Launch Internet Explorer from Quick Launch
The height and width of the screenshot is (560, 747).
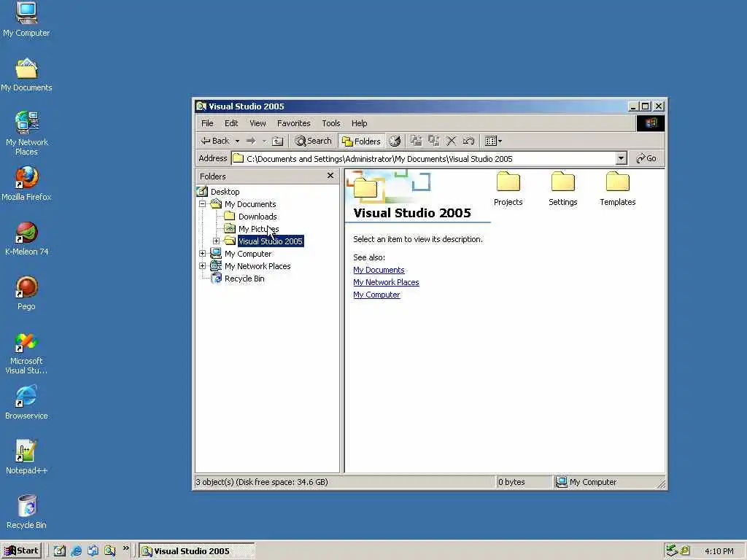(x=76, y=551)
